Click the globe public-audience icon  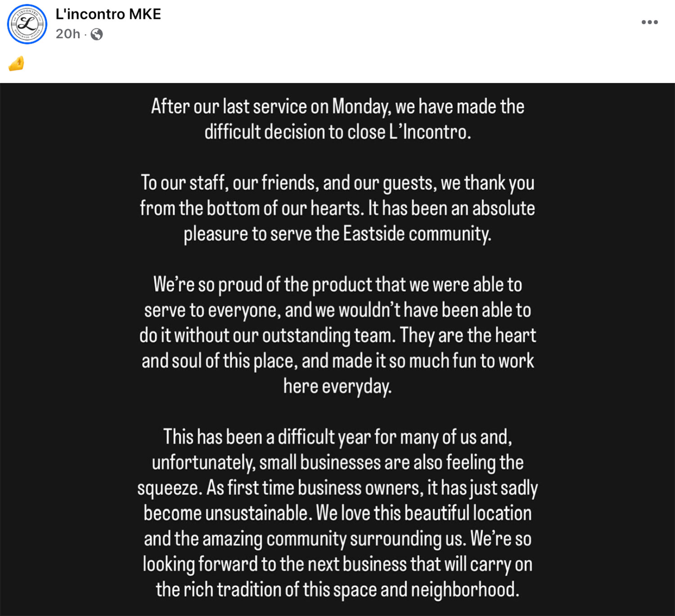coord(97,34)
